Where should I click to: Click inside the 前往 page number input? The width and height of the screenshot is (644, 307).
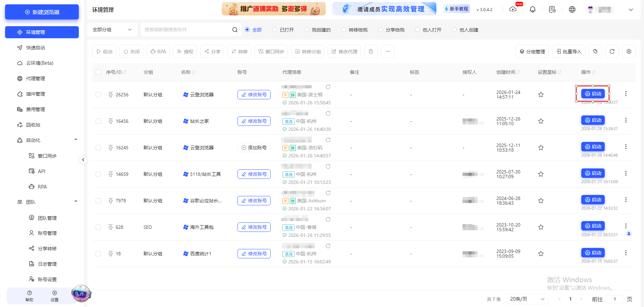tap(615, 299)
